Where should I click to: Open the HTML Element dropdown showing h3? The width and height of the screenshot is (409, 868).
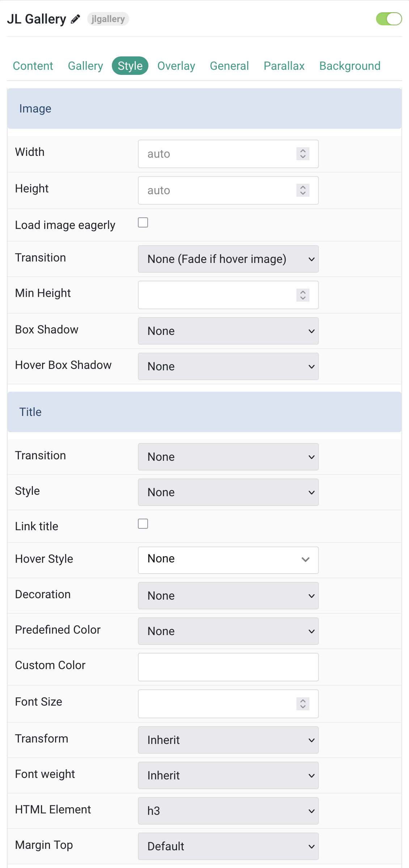(228, 811)
